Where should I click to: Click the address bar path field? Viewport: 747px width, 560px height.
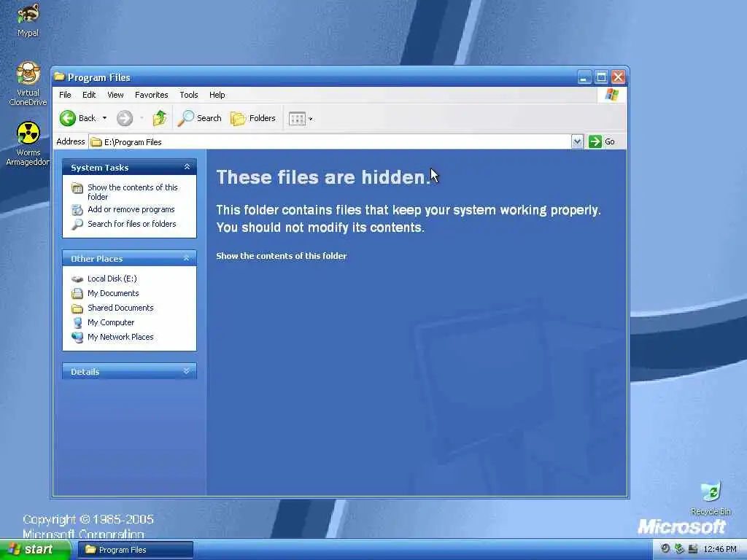point(330,142)
